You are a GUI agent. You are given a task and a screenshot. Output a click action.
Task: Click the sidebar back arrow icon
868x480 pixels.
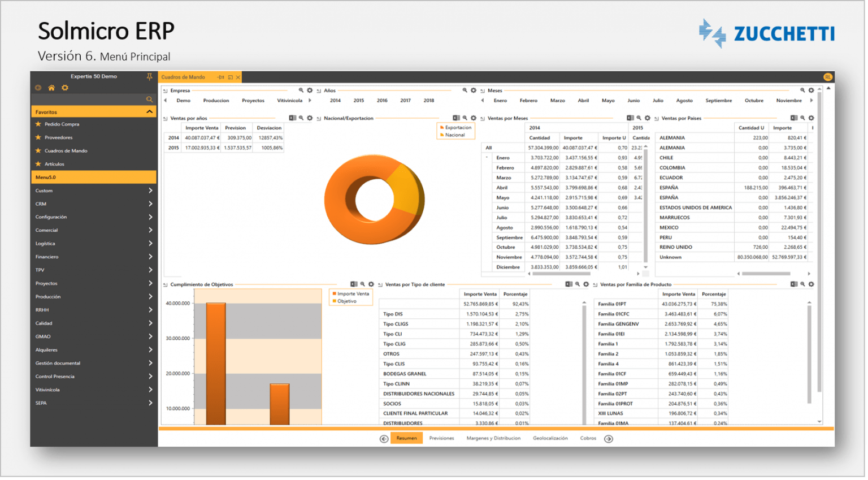coord(38,88)
